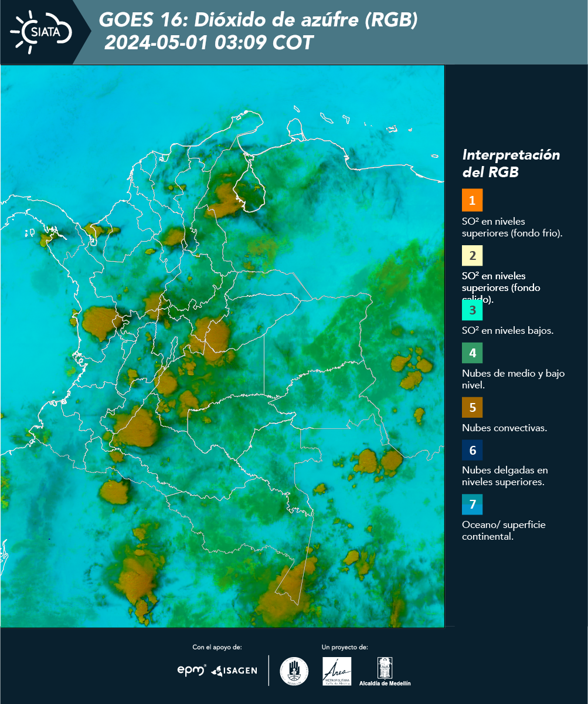Select the brown legend swatch numbered 5

click(x=472, y=407)
